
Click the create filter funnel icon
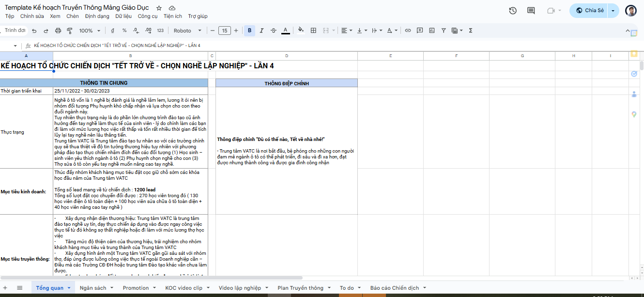[x=443, y=31]
